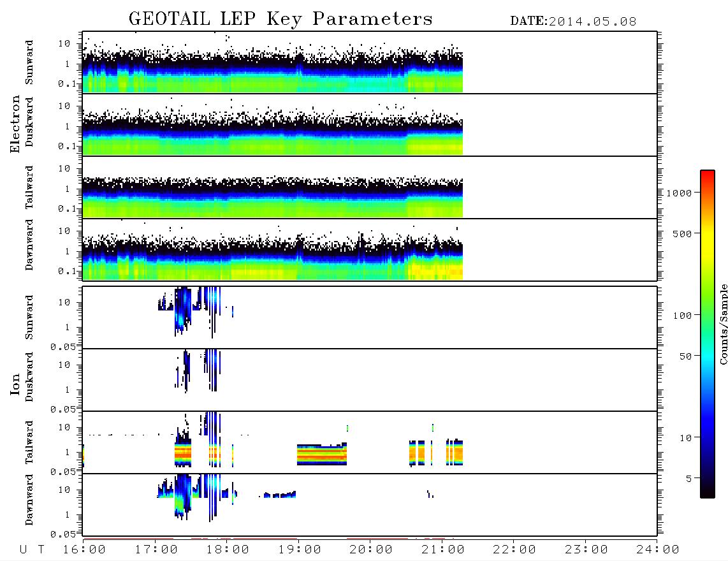
Task: Click the "DATE:2014.05.08" label
Action: 573,22
